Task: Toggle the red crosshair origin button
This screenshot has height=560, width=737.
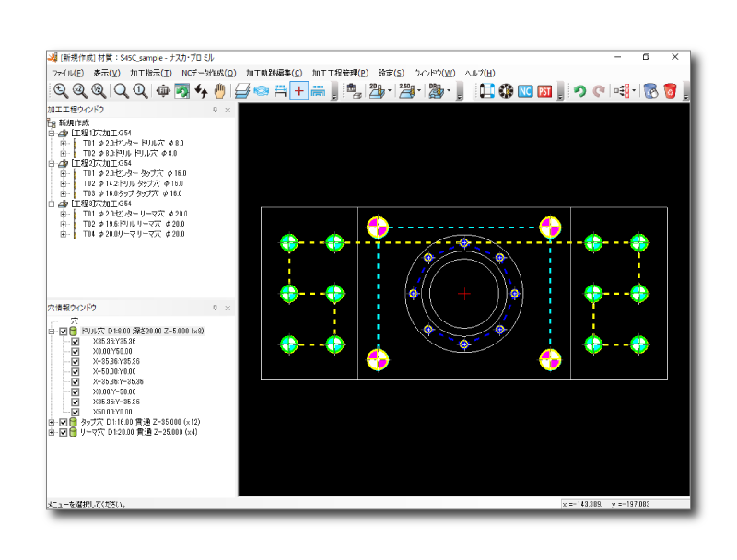Action: tap(298, 90)
